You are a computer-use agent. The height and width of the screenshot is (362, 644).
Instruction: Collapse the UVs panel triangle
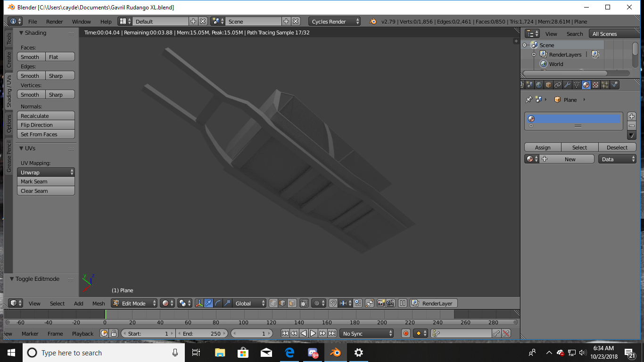point(21,148)
